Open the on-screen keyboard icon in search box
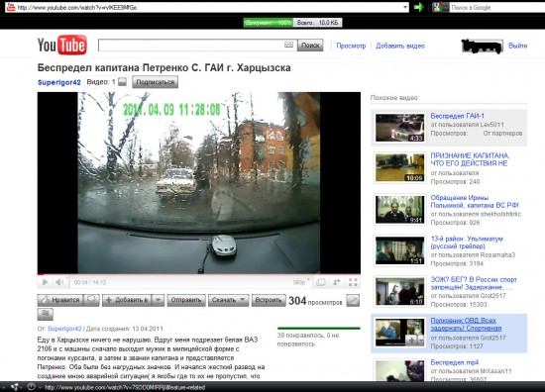This screenshot has width=545, height=392. click(x=288, y=45)
